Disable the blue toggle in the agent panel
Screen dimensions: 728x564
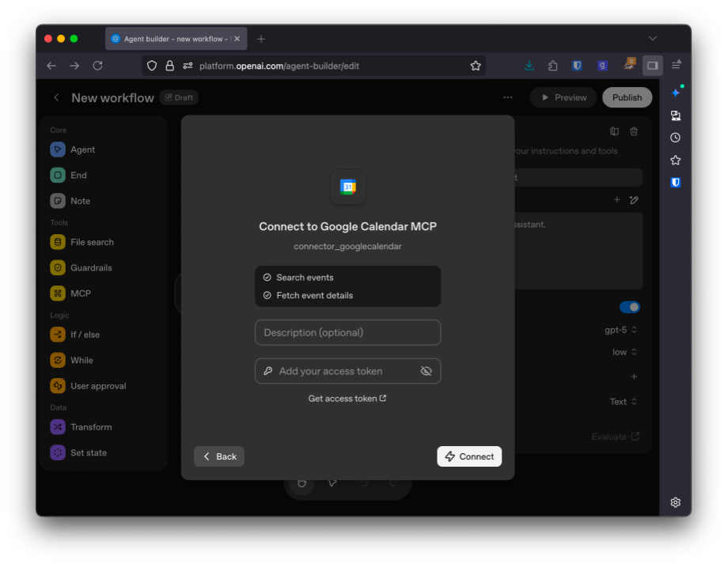click(630, 306)
